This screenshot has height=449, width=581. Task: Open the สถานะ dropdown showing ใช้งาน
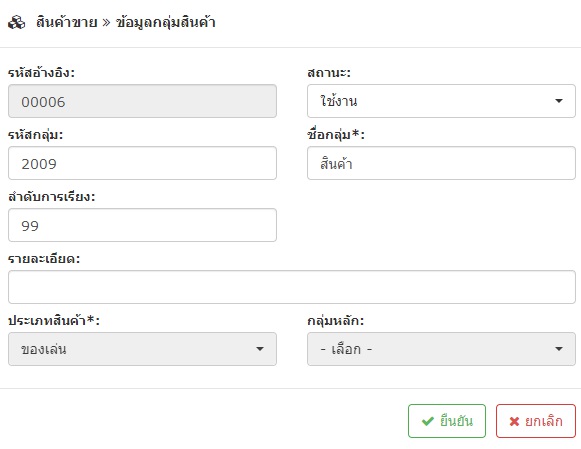[441, 101]
